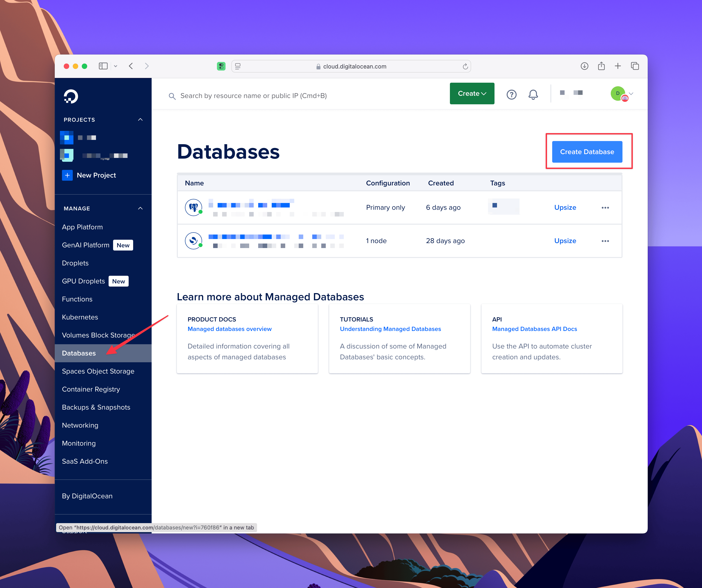Open Kubernetes in sidebar
The width and height of the screenshot is (702, 588).
click(x=80, y=317)
